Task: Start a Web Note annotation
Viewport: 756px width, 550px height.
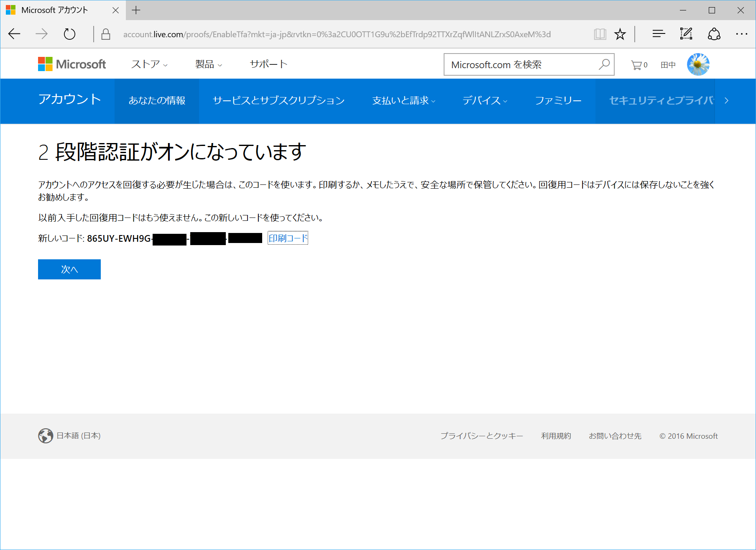Action: tap(685, 34)
